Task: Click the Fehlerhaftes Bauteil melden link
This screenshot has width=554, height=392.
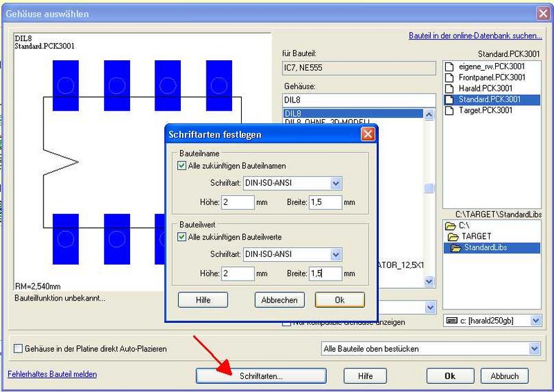Action: click(x=52, y=374)
